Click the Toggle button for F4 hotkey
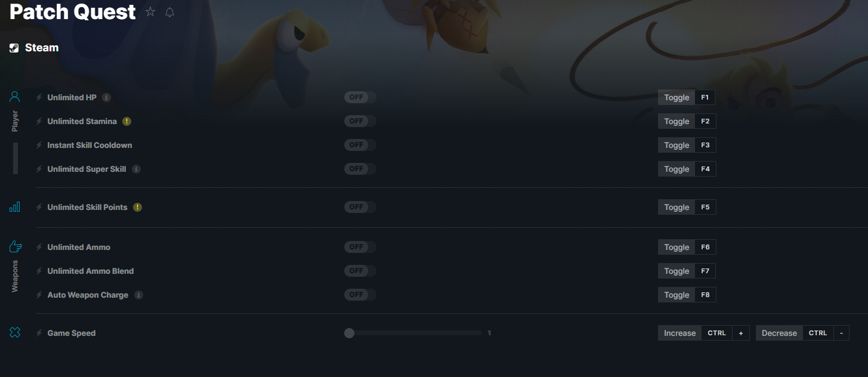The width and height of the screenshot is (868, 377). tap(677, 169)
